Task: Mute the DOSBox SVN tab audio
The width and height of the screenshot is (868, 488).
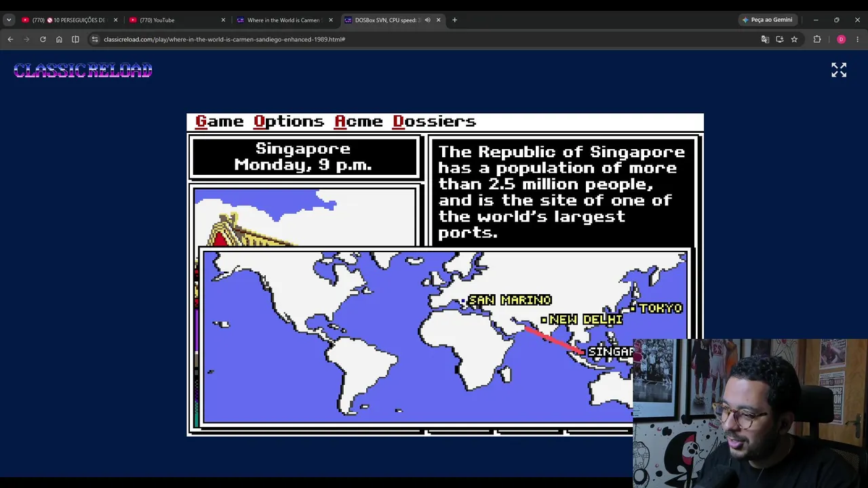Action: (427, 20)
